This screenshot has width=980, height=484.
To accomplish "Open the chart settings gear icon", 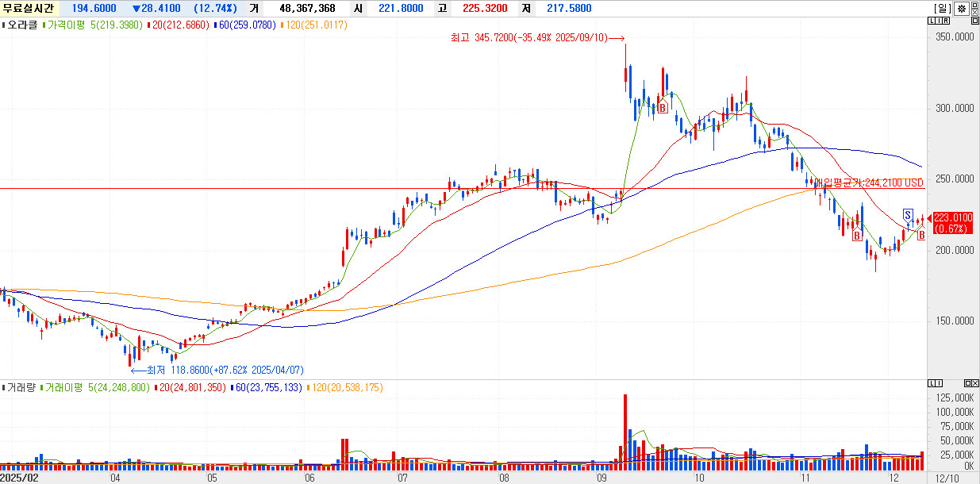I will [962, 9].
